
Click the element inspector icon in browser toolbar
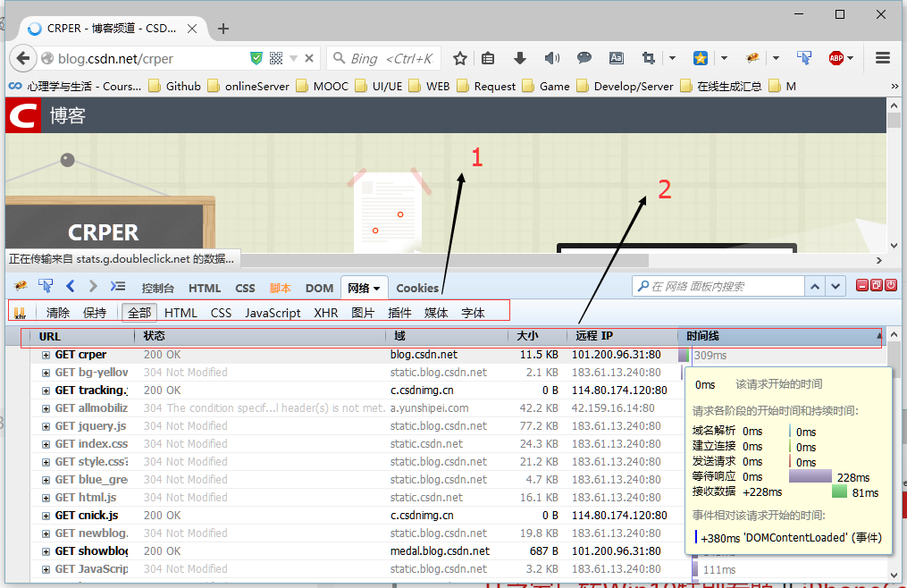[x=804, y=58]
